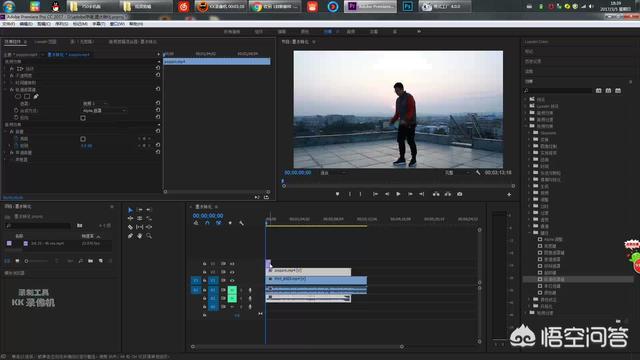Select the Hand tool
The width and height of the screenshot is (640, 360).
pyautogui.click(x=140, y=236)
